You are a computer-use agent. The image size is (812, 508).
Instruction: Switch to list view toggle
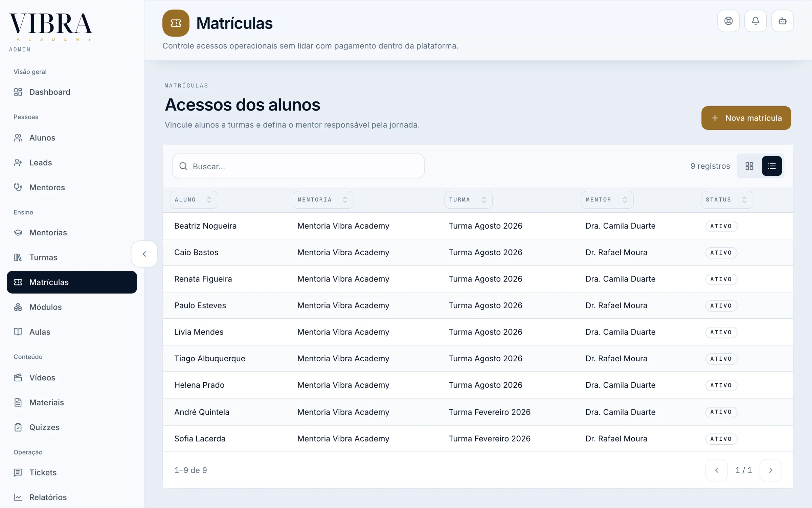click(772, 166)
